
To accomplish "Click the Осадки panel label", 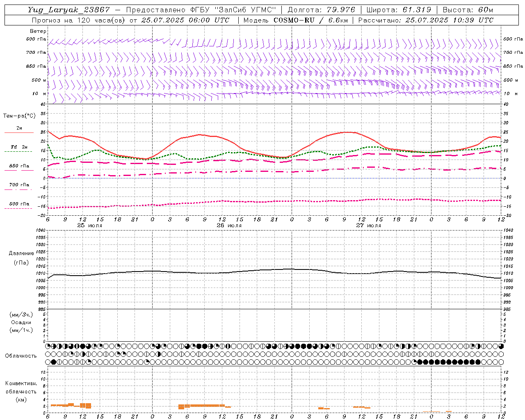I will (x=21, y=322).
